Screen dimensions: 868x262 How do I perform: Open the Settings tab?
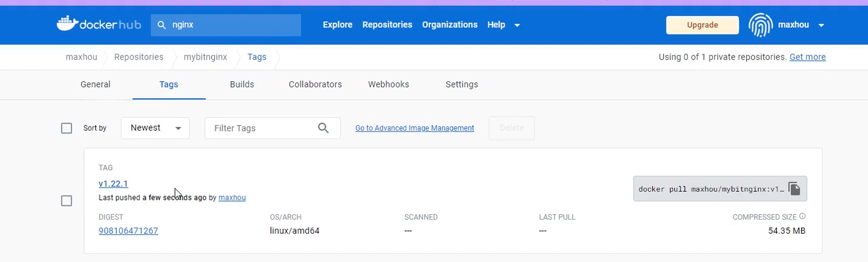coord(462,84)
